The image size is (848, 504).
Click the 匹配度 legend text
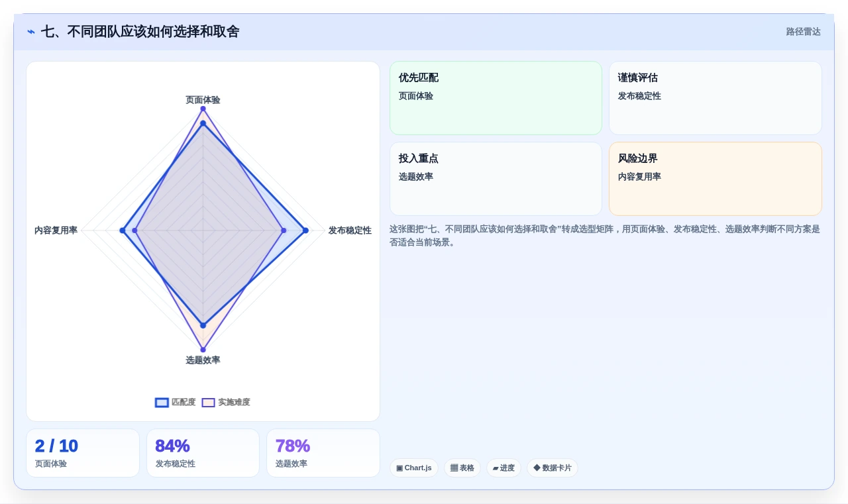184,403
